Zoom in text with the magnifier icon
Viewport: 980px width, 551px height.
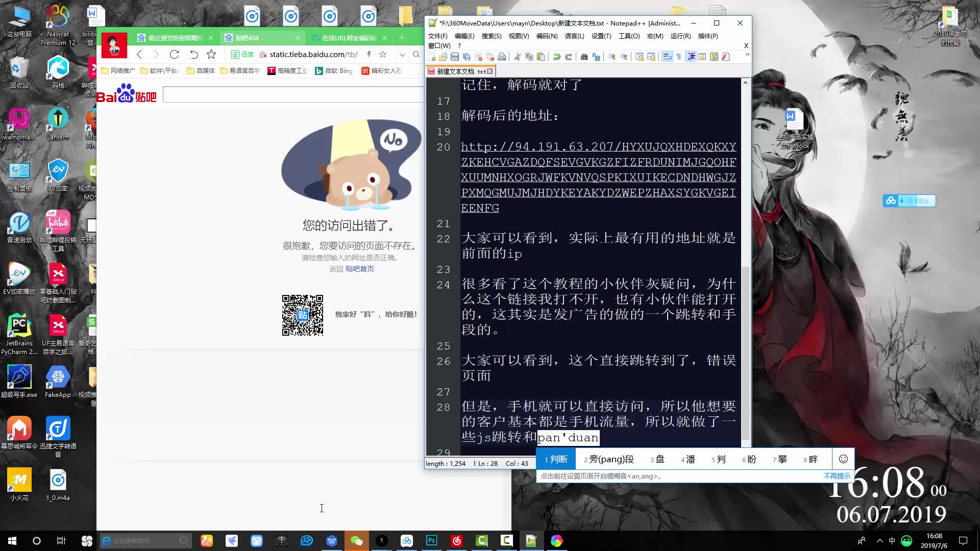click(x=612, y=57)
